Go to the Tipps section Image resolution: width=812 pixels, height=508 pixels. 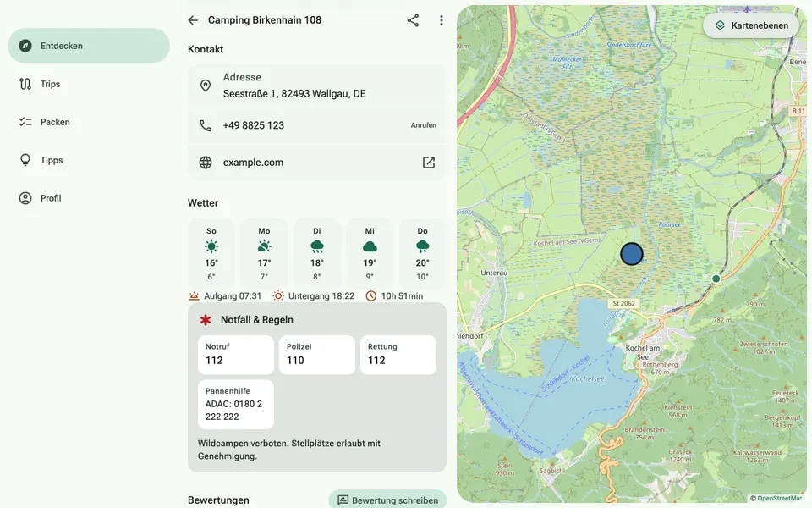tap(89, 160)
